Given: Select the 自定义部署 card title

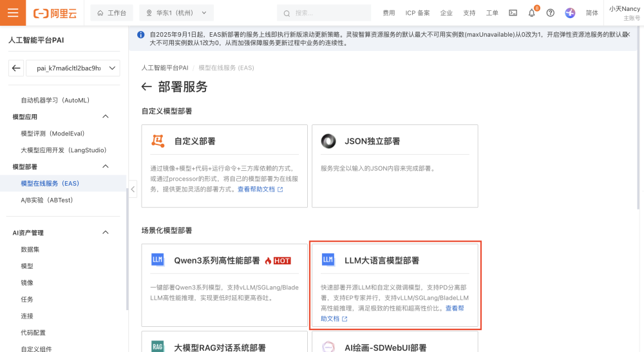Looking at the screenshot, I should pos(194,141).
